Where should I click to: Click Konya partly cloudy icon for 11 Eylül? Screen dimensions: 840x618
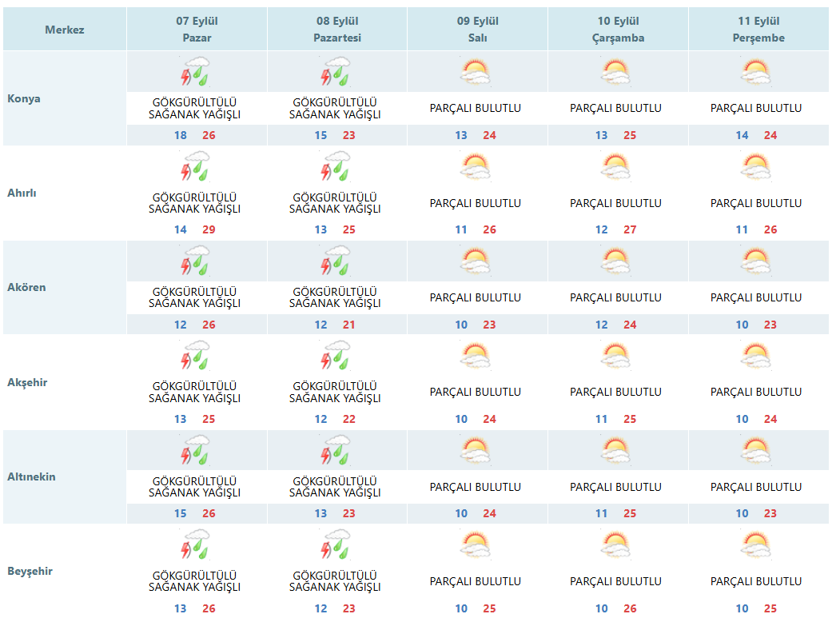coord(755,73)
